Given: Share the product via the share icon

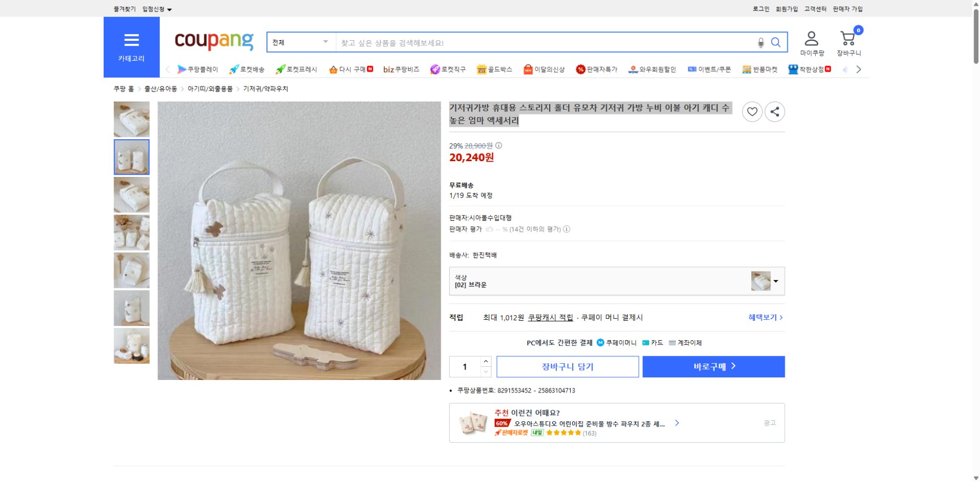Looking at the screenshot, I should coord(775,111).
